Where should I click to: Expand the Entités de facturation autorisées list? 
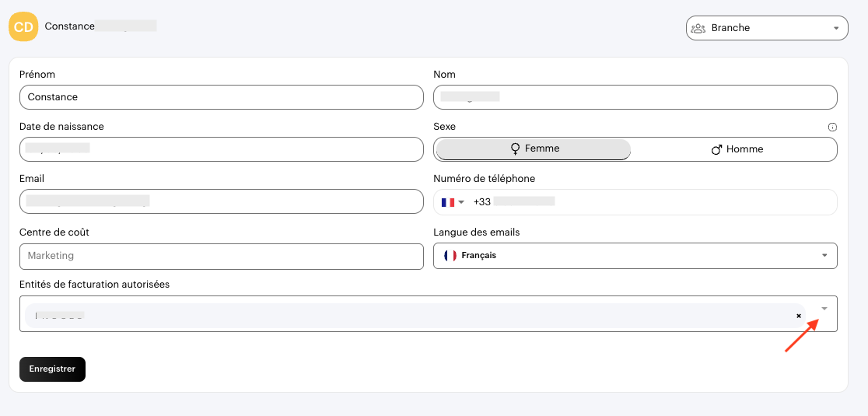tap(824, 308)
